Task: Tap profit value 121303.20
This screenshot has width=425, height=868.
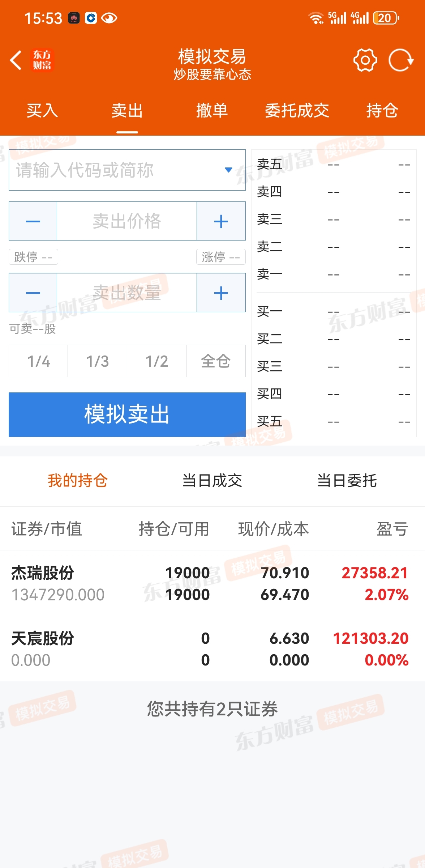Action: pyautogui.click(x=370, y=638)
